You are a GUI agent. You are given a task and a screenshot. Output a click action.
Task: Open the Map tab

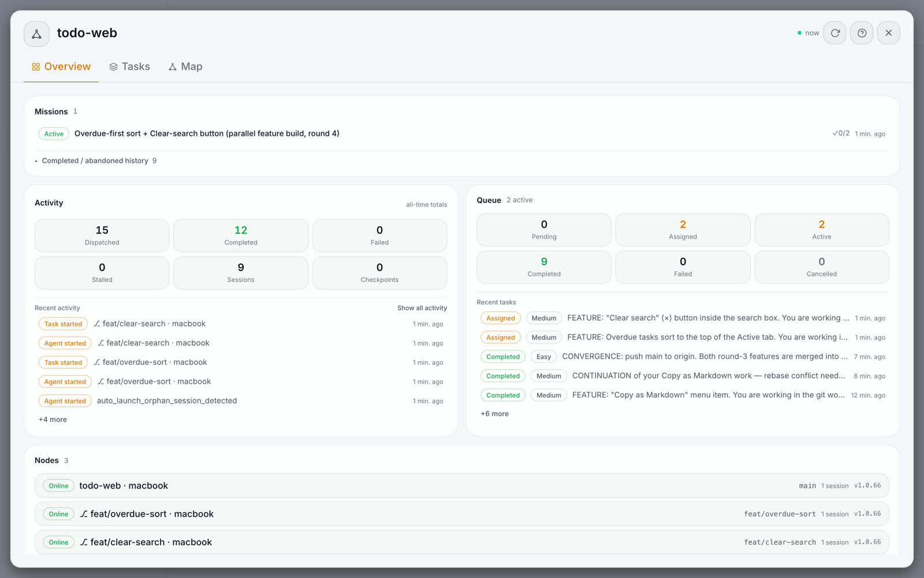point(185,66)
